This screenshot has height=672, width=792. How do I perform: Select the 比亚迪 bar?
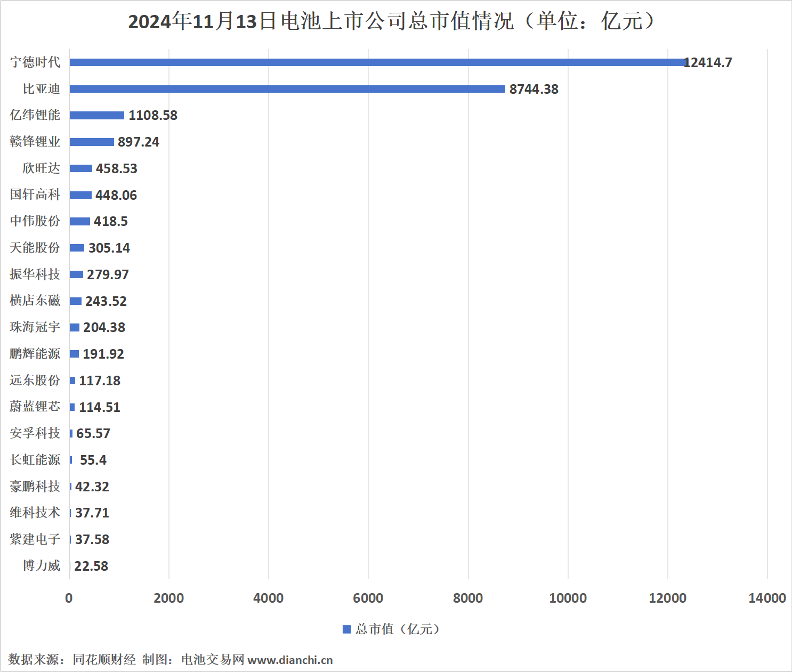(287, 89)
